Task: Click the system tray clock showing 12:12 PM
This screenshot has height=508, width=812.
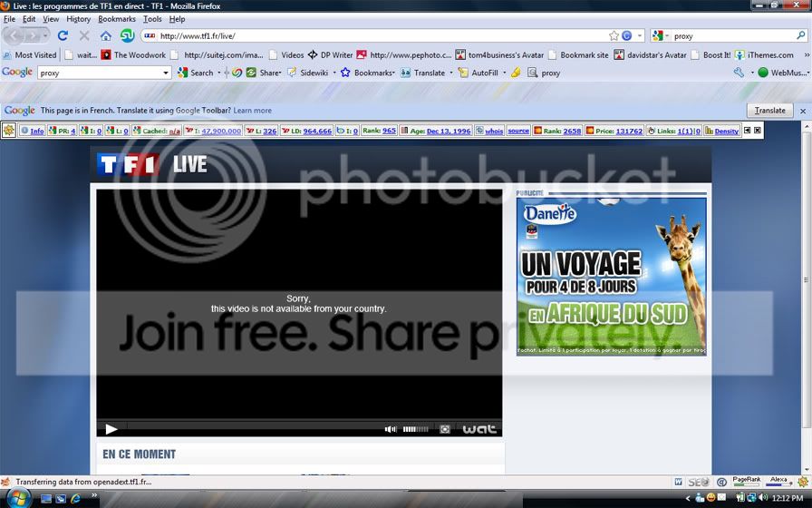Action: (788, 498)
